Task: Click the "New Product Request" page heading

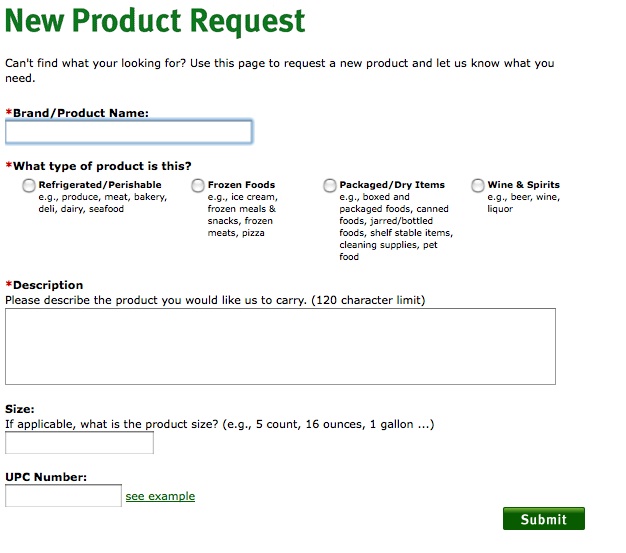Action: click(x=156, y=20)
